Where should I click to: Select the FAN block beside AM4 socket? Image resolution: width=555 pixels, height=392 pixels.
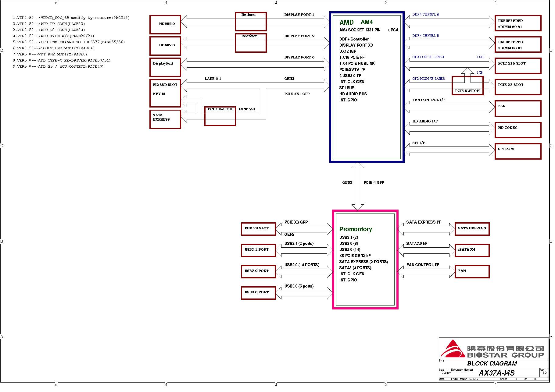click(x=518, y=108)
